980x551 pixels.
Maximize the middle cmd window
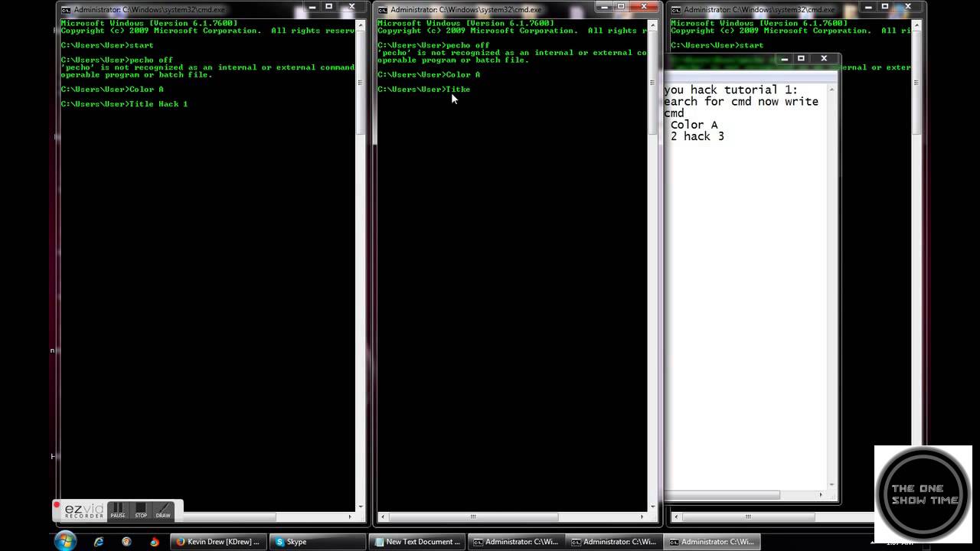click(621, 6)
